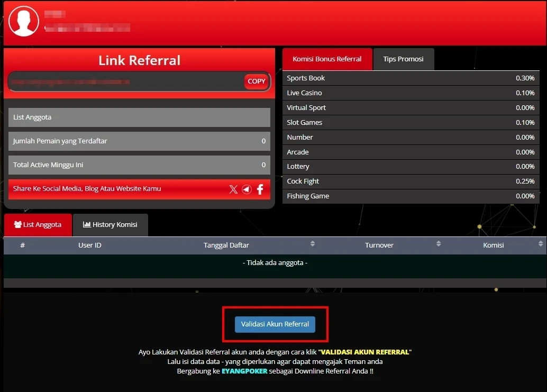The image size is (547, 392).
Task: Select the List Anggota tab
Action: pyautogui.click(x=38, y=225)
